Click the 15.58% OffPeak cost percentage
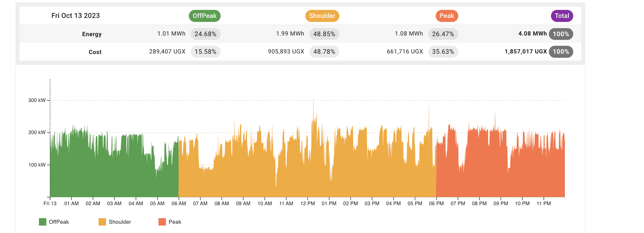The height and width of the screenshot is (233, 644). [205, 52]
